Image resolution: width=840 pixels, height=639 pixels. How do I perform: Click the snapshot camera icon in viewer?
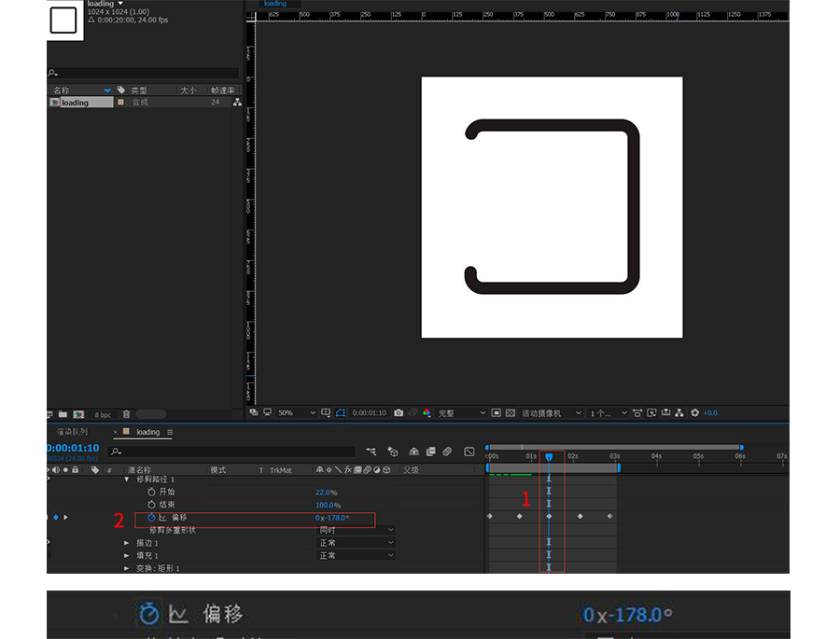click(399, 413)
